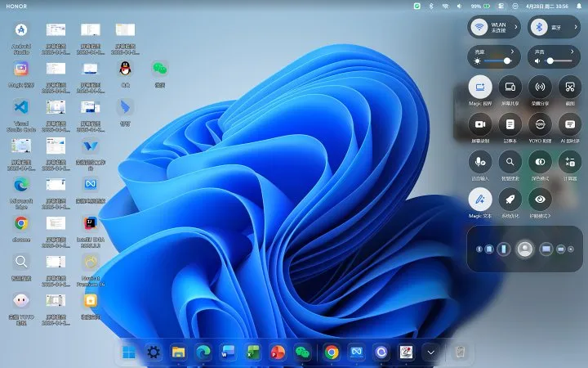Click the control center icon in top bar
This screenshot has width=588, height=368.
pos(501,6)
